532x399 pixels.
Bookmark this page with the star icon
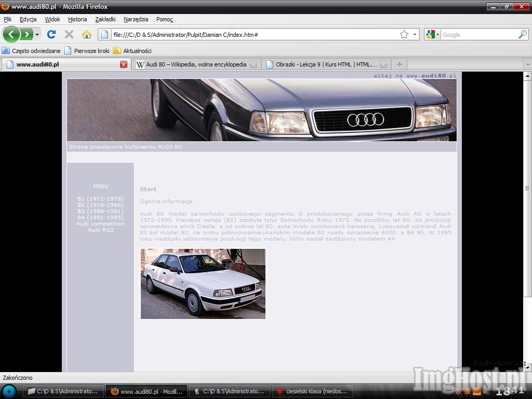(x=404, y=35)
